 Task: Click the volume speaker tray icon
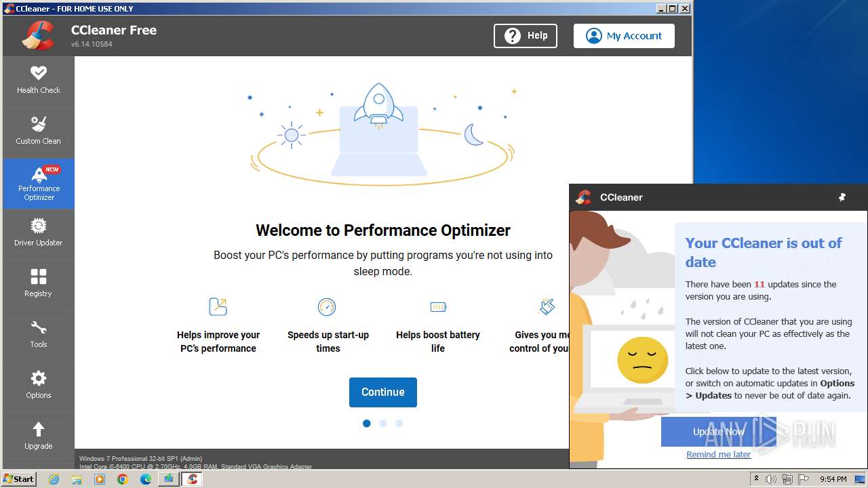[771, 479]
